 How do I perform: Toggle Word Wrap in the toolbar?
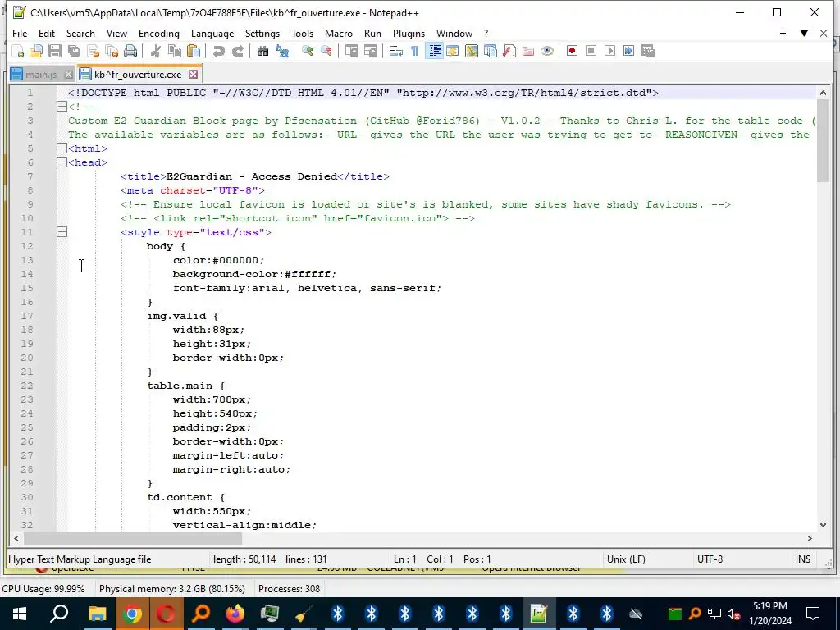(x=396, y=51)
